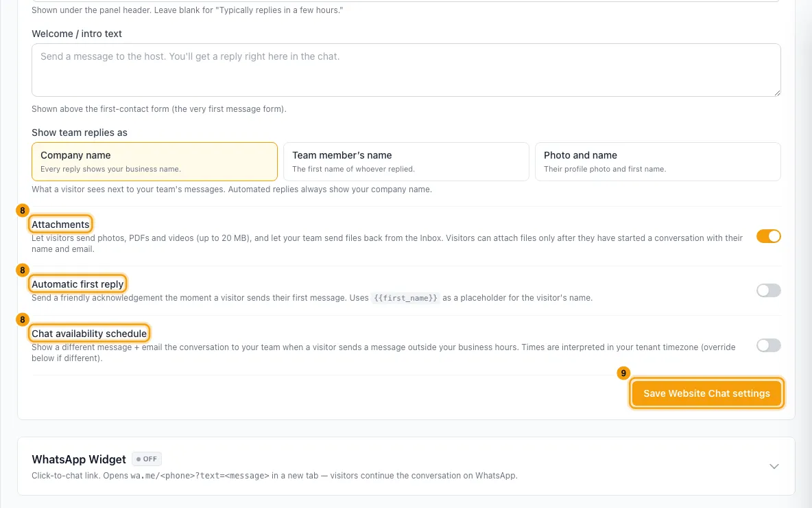812x508 pixels.
Task: Click the Show team replies as label
Action: (80, 132)
